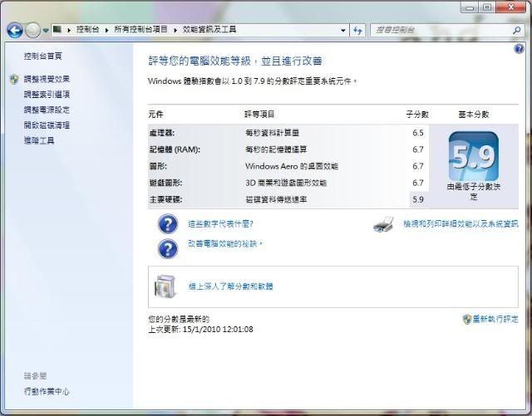The height and width of the screenshot is (416, 532).
Task: Click the refresh icon beside the address bar
Action: 358,30
